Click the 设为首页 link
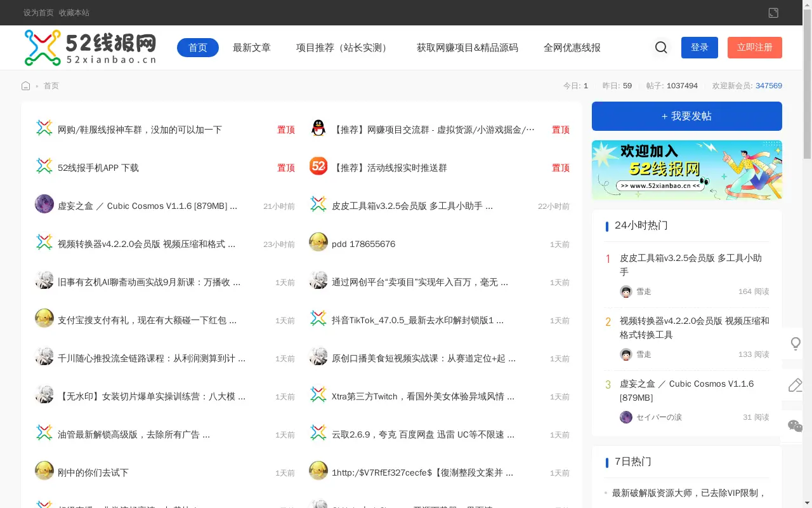812x508 pixels. tap(39, 13)
